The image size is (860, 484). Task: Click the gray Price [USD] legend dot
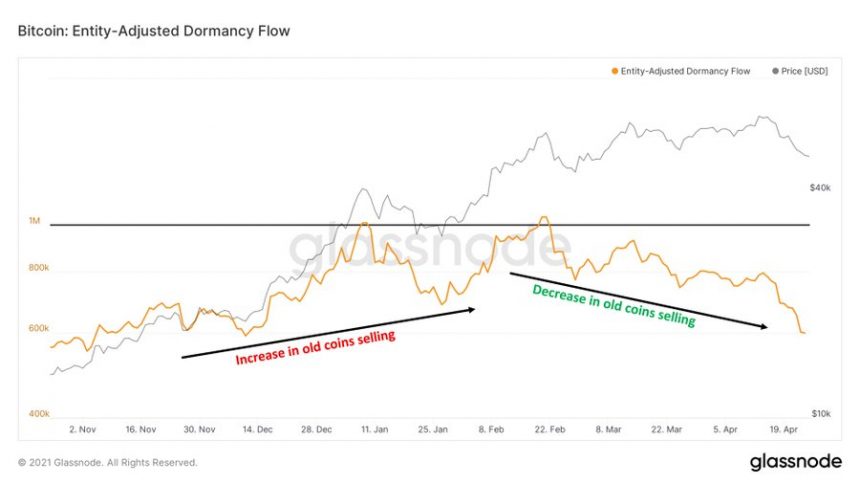coord(777,70)
